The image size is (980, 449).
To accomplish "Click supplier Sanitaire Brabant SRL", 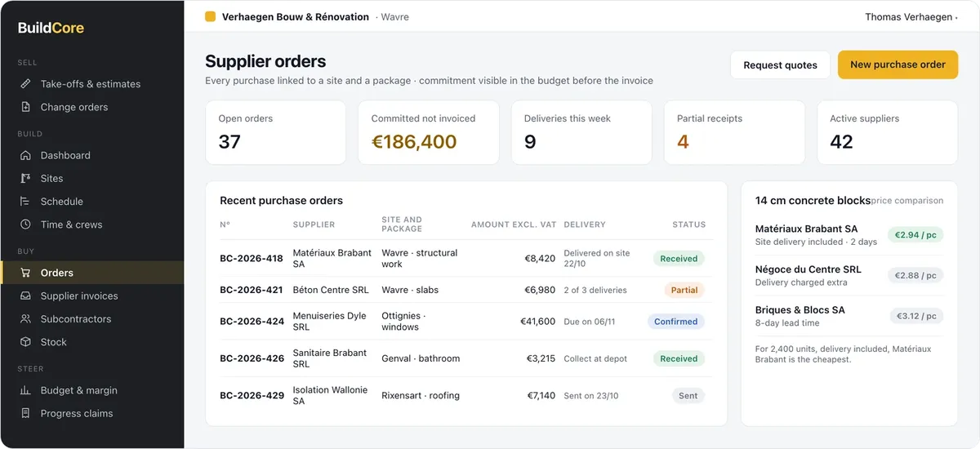I will coord(330,358).
